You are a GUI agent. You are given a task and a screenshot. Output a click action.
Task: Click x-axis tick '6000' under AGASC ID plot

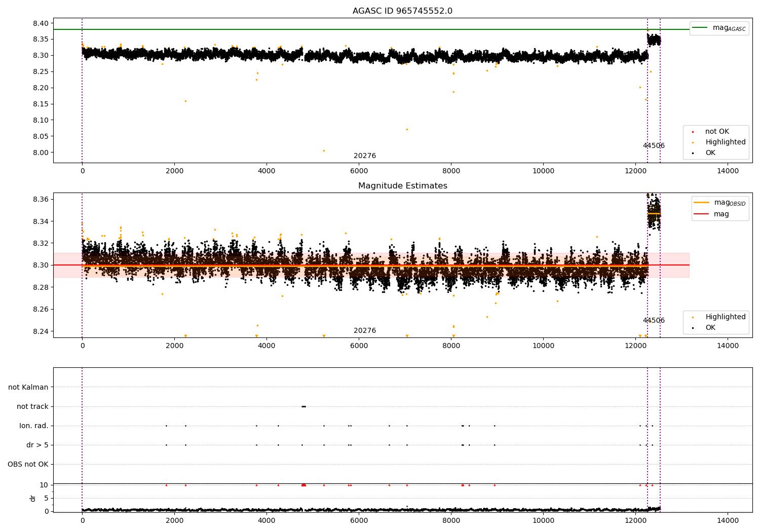coord(359,171)
